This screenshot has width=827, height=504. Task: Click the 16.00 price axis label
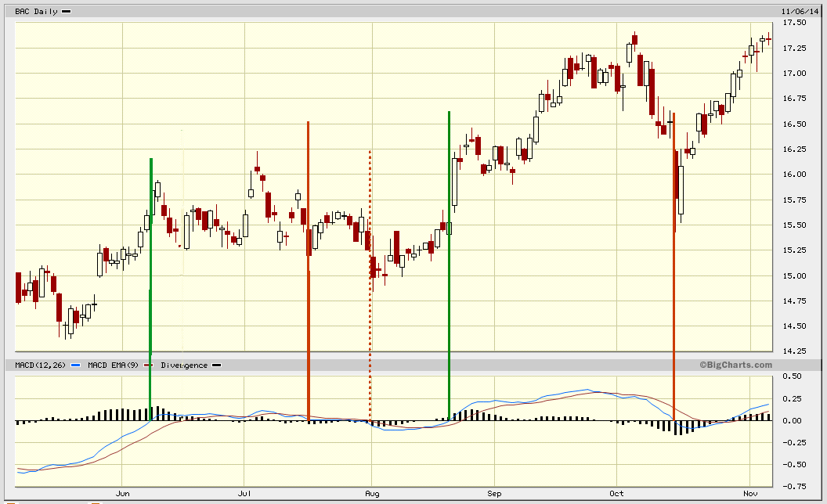click(x=794, y=175)
